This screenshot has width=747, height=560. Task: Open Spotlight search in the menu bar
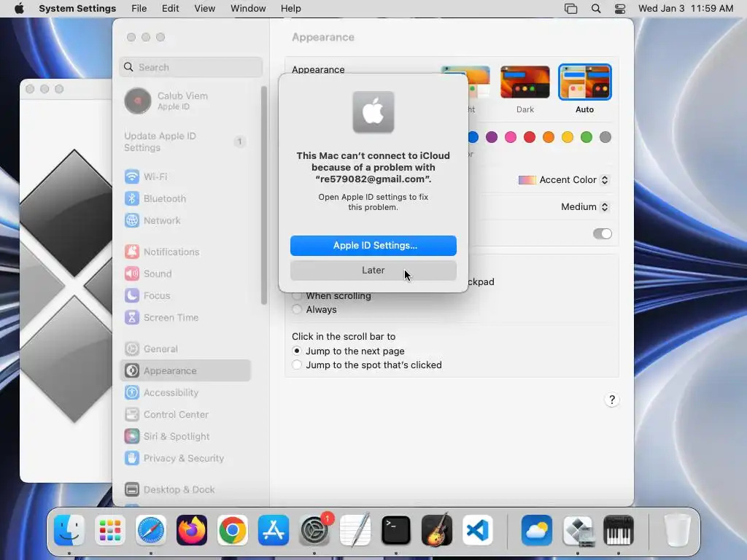tap(595, 9)
